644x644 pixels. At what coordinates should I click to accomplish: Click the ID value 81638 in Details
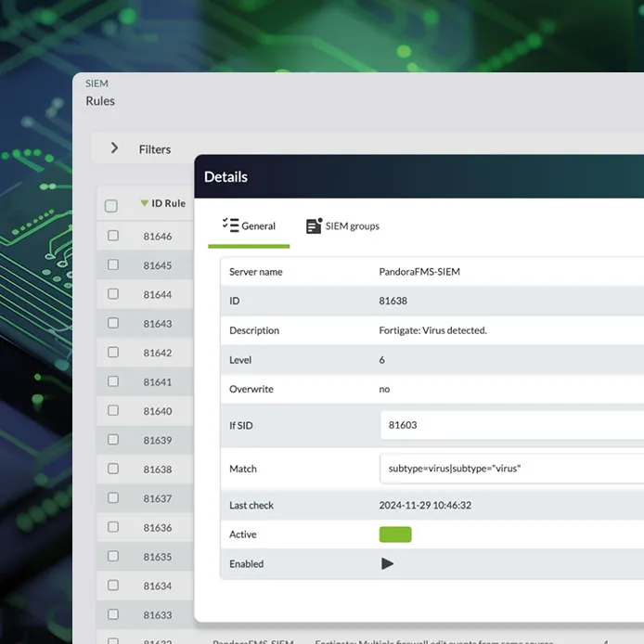393,301
